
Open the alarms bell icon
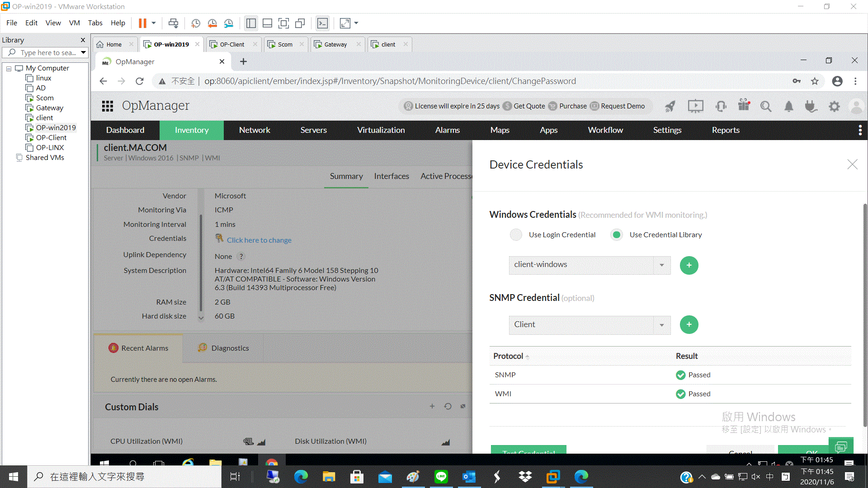788,106
